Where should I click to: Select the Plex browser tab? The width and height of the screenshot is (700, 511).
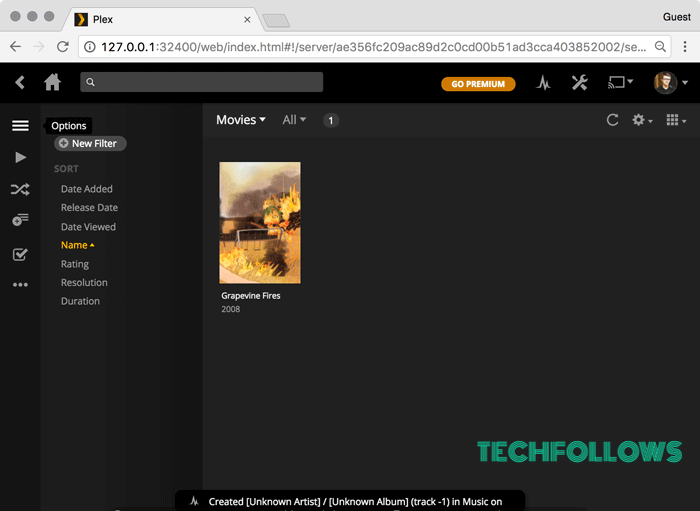tap(161, 20)
